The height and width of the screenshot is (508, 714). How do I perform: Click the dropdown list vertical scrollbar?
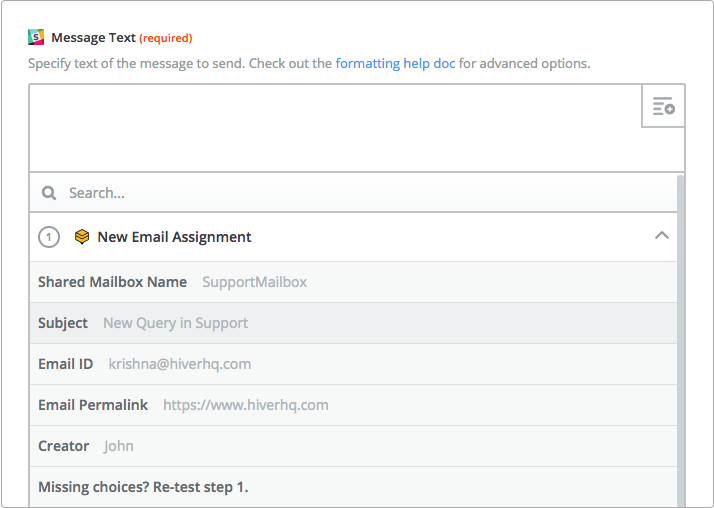[x=680, y=340]
